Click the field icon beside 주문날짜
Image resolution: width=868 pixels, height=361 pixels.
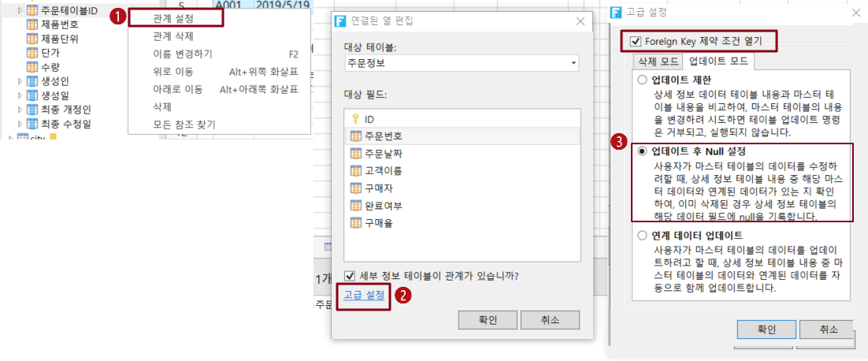355,154
